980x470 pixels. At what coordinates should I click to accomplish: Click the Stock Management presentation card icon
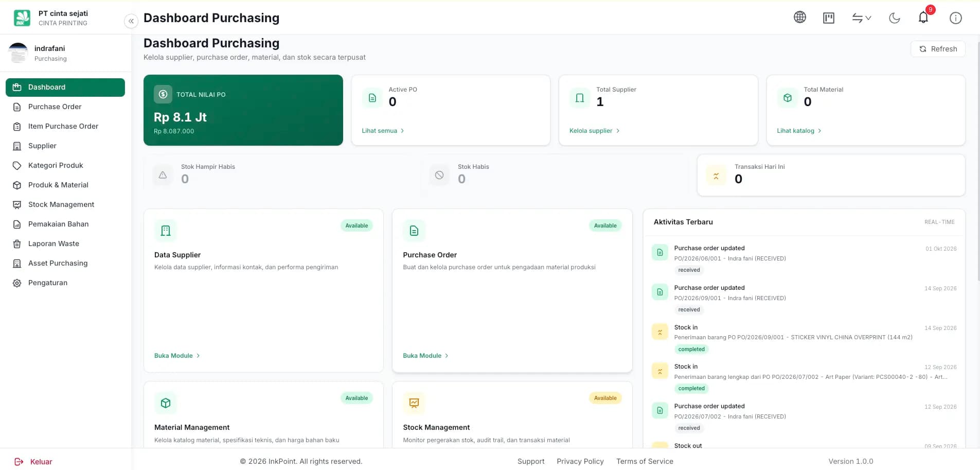pyautogui.click(x=414, y=403)
